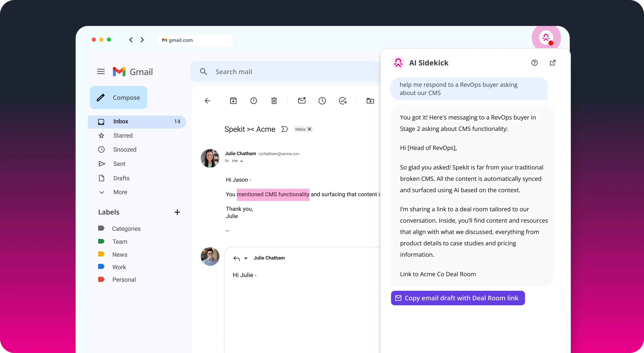Click the 'Labels' section heading

point(109,212)
